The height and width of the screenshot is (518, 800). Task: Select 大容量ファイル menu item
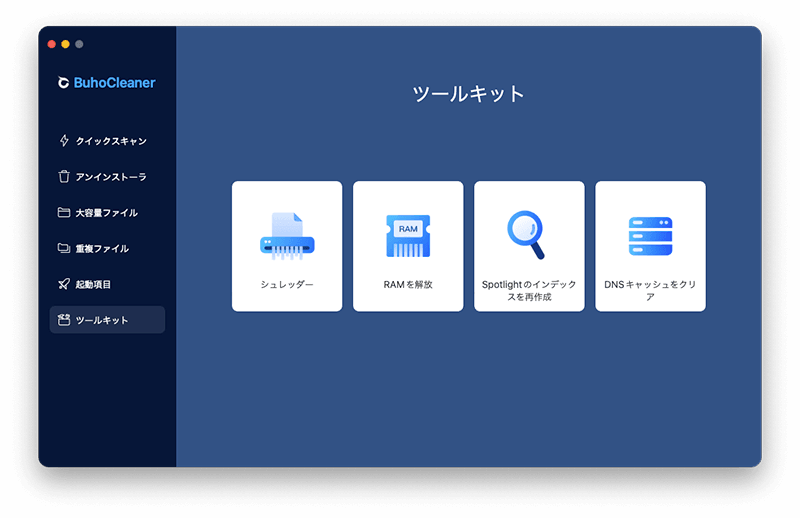coord(107,212)
